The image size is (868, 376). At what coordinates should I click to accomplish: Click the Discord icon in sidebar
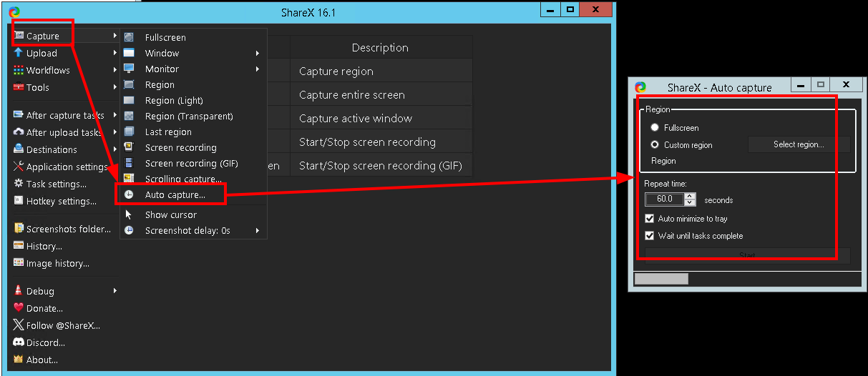point(19,342)
